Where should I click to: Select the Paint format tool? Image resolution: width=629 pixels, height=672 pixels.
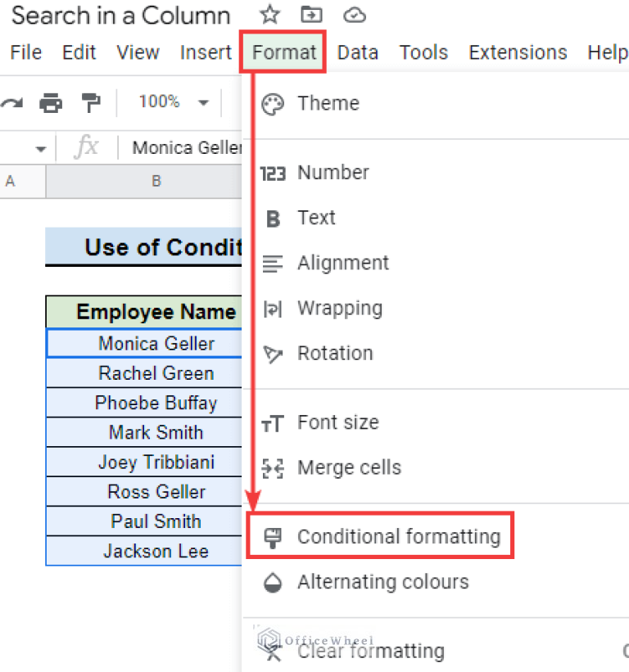tap(90, 103)
